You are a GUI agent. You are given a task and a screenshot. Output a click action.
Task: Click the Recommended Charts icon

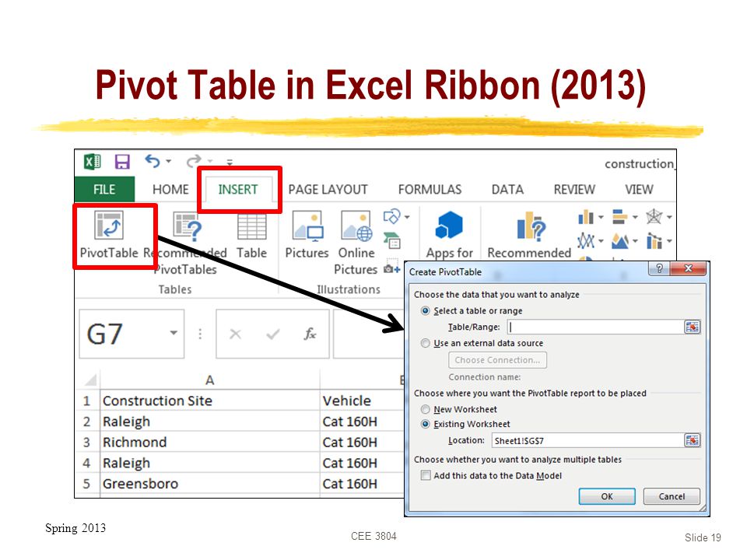[x=531, y=226]
